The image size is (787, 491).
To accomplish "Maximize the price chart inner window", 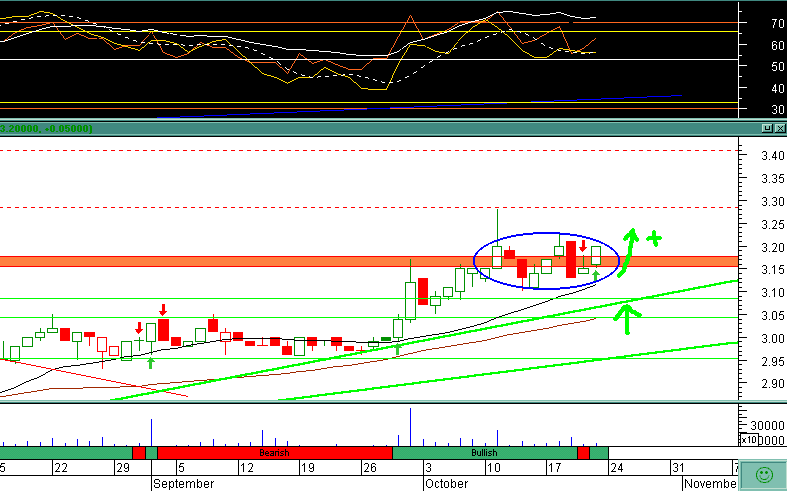I will [x=767, y=129].
